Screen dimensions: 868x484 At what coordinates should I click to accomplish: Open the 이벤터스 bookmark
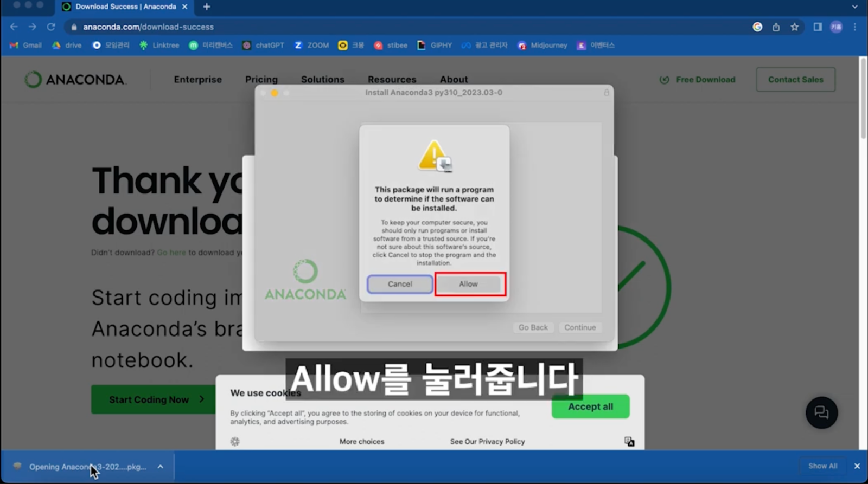tap(596, 46)
